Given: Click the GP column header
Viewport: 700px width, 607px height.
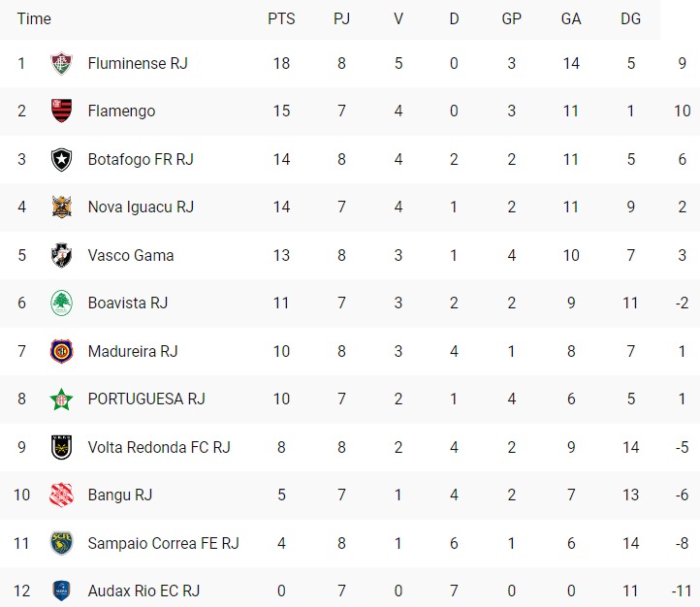Looking at the screenshot, I should coord(512,18).
